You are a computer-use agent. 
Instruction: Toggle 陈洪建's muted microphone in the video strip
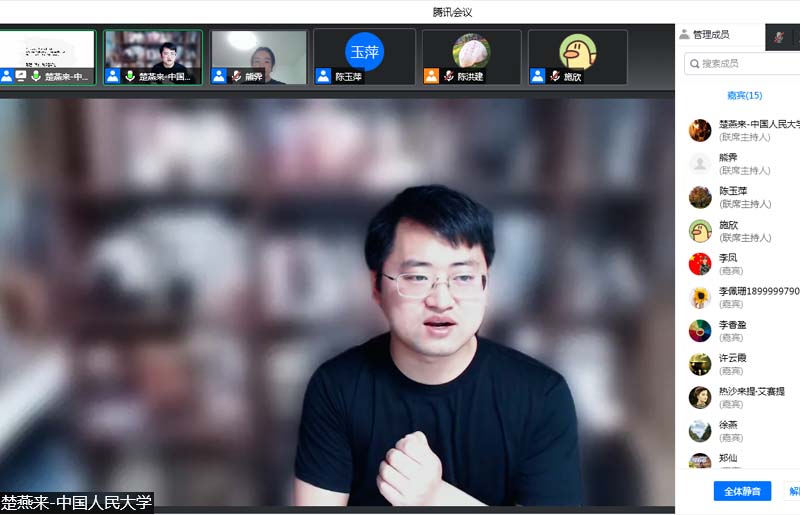coord(449,76)
